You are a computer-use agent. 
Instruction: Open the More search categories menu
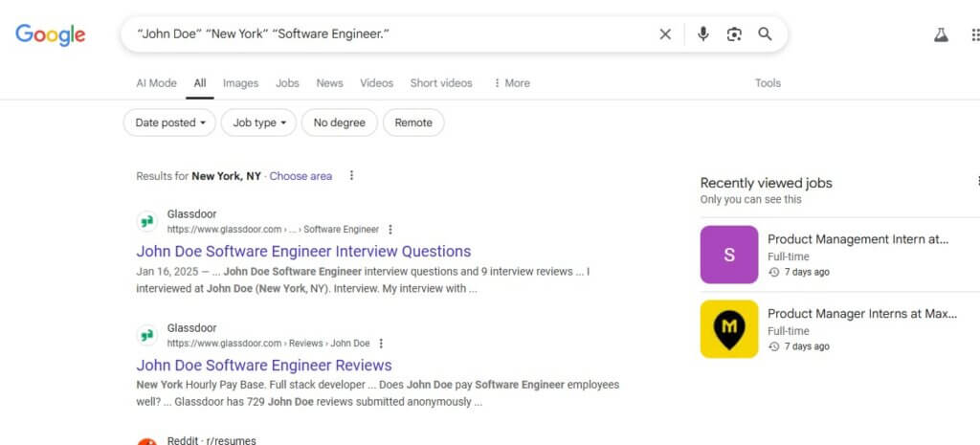pos(511,83)
